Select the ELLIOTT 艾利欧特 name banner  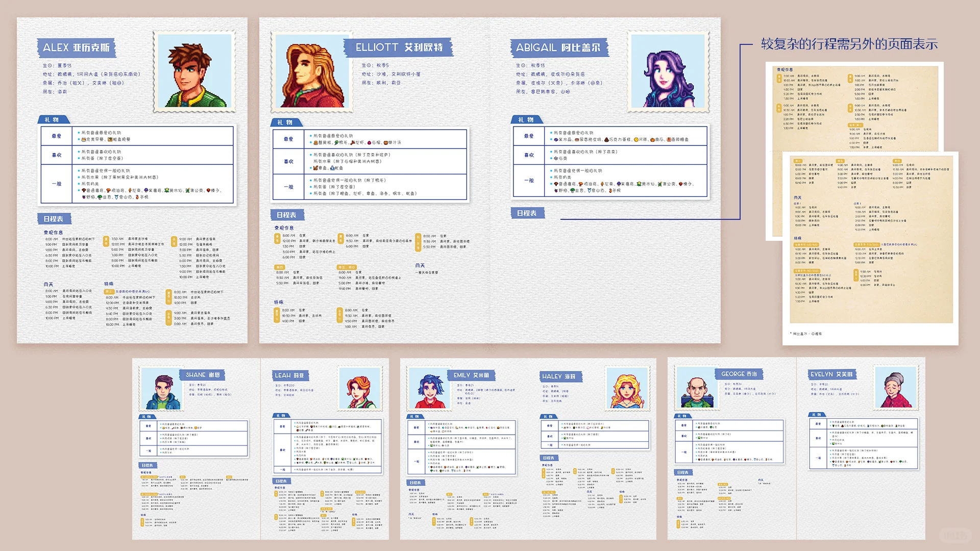point(399,47)
